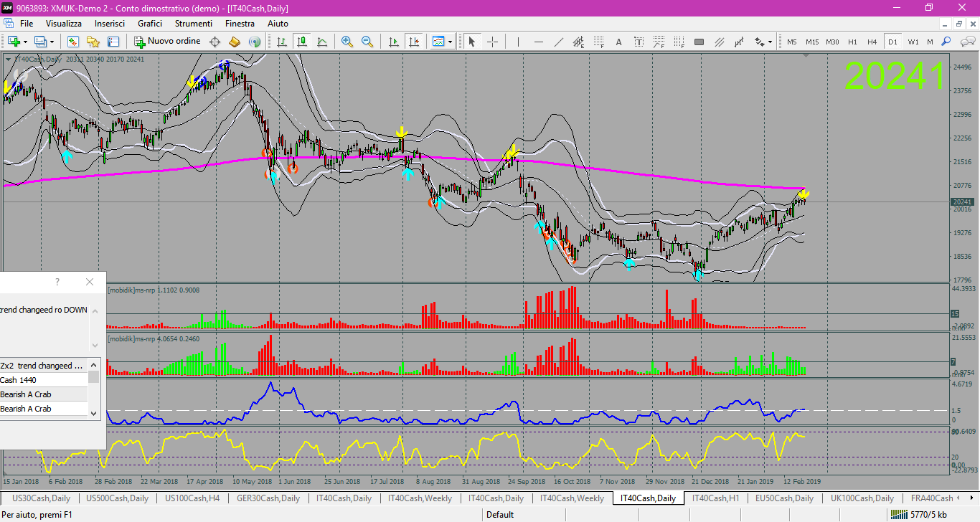Viewport: 980px width, 522px height.
Task: Select the equidistant channel tool
Action: coord(578,42)
